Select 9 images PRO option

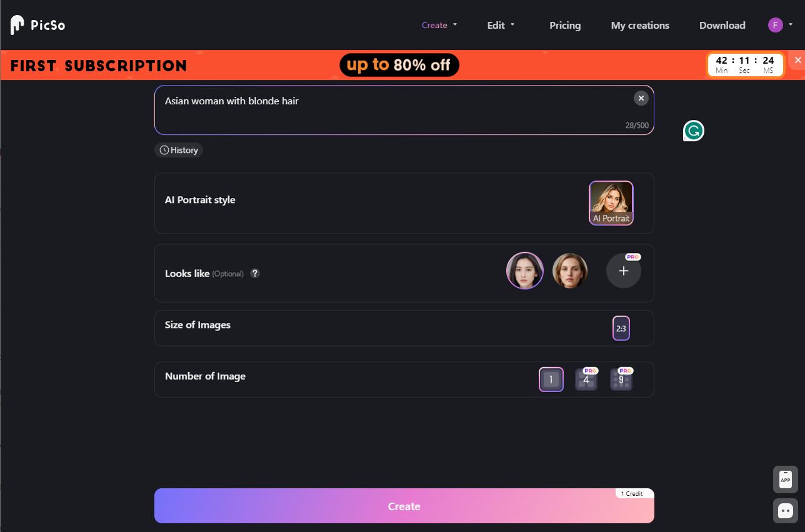[621, 380]
